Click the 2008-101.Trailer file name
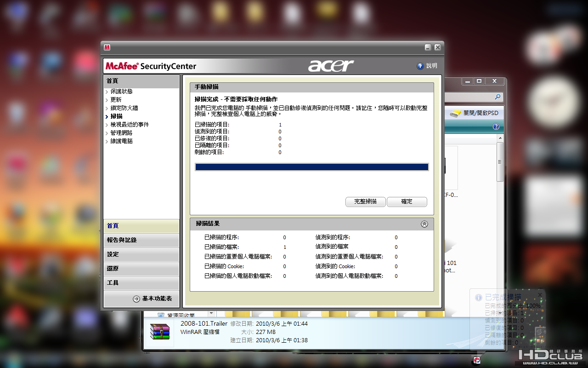 point(204,324)
